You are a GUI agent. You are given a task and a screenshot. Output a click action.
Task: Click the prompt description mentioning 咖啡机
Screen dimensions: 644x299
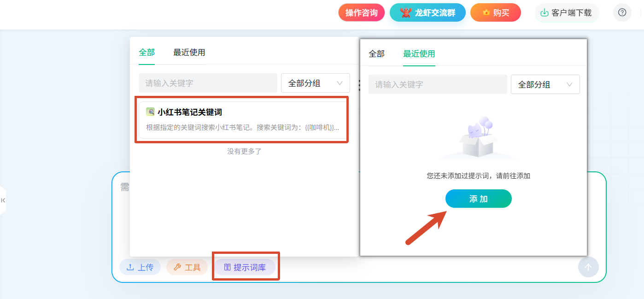click(x=243, y=128)
